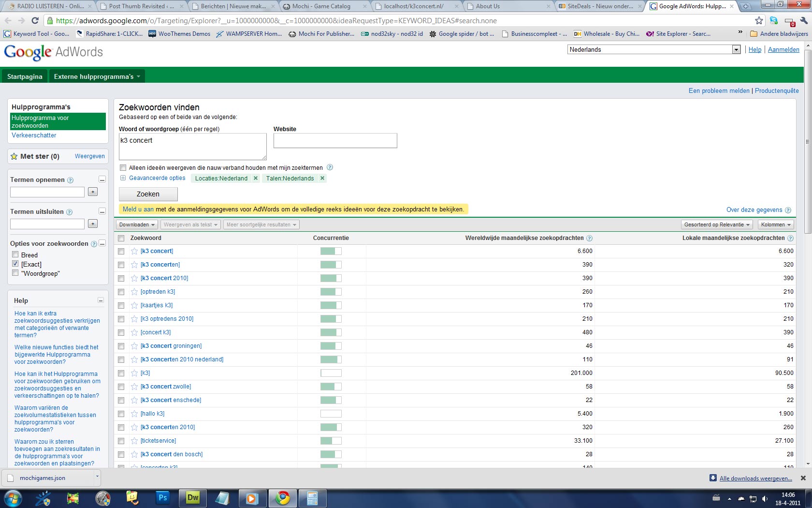The height and width of the screenshot is (508, 812).
Task: Collapse the Termen uitsluiten panel
Action: click(x=102, y=211)
